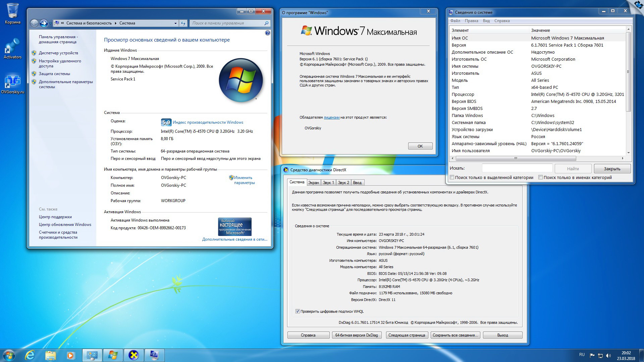Screen dimensions: 644x362
Task: Click the Искать search input field
Action: (x=517, y=168)
